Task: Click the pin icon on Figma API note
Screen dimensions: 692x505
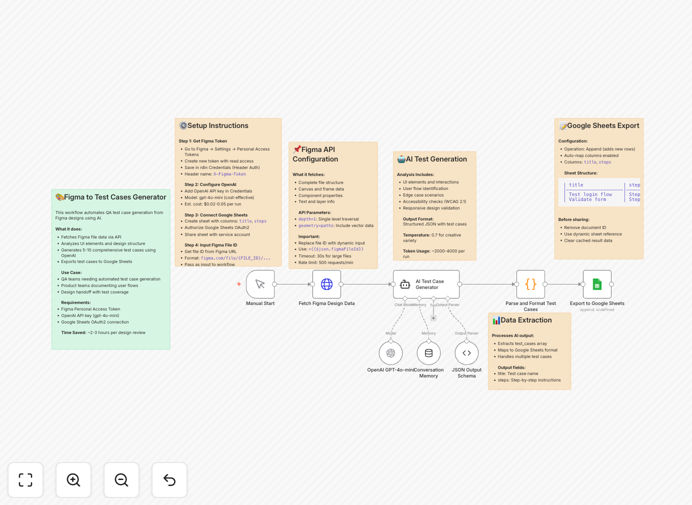Action: pos(297,149)
